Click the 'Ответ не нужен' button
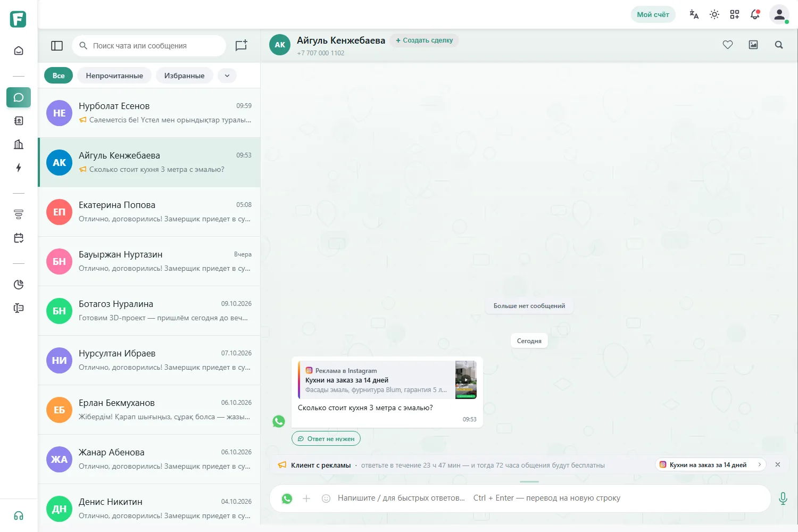This screenshot has width=798, height=532. click(x=326, y=439)
